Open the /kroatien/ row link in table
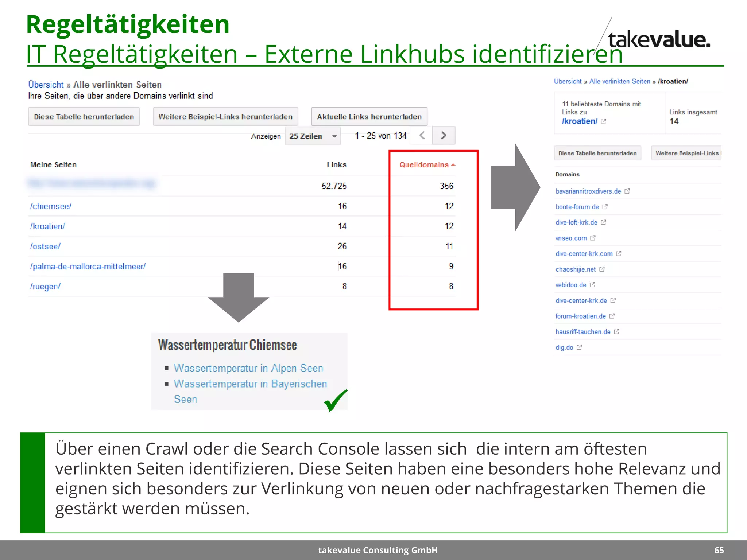The width and height of the screenshot is (747, 560). [x=47, y=226]
